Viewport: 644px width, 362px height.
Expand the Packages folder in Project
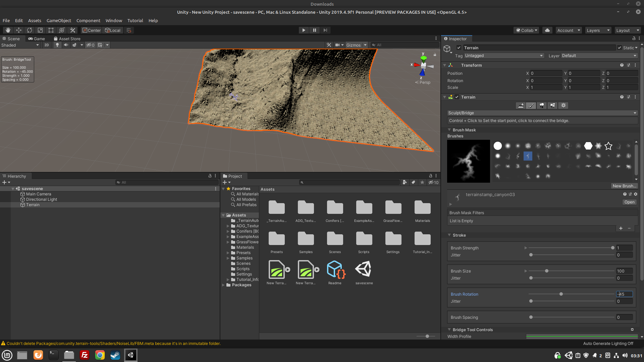coord(223,285)
